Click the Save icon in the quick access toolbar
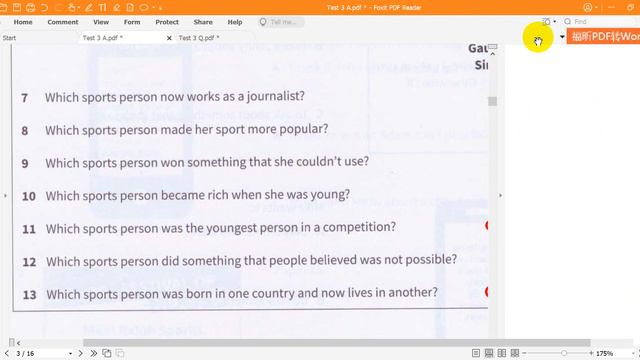The image size is (640, 360). coord(17,7)
